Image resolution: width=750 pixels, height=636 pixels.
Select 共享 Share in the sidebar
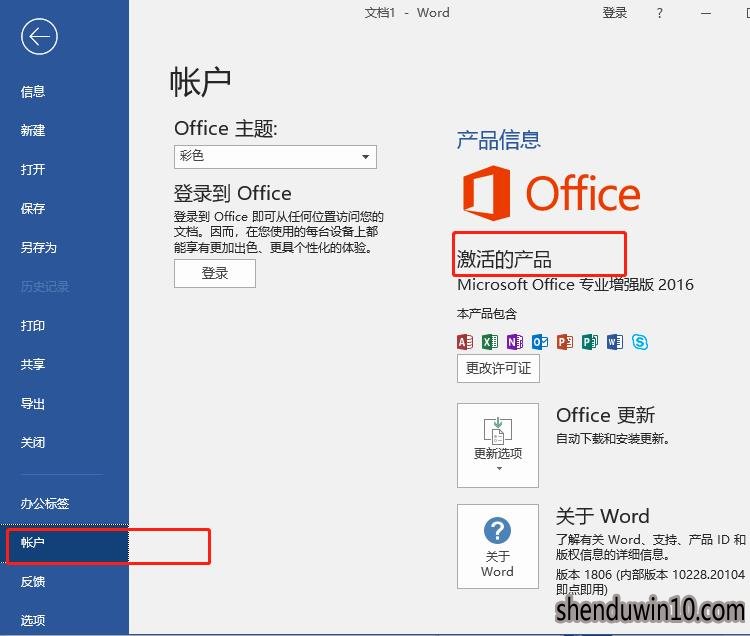[33, 364]
